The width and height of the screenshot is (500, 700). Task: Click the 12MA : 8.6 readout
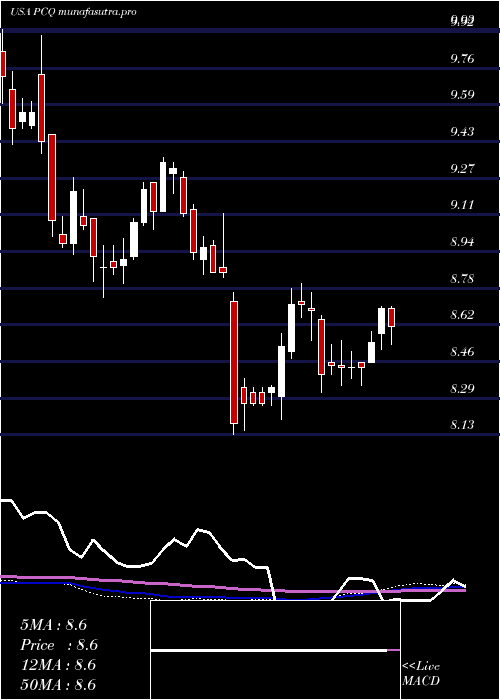(x=58, y=665)
